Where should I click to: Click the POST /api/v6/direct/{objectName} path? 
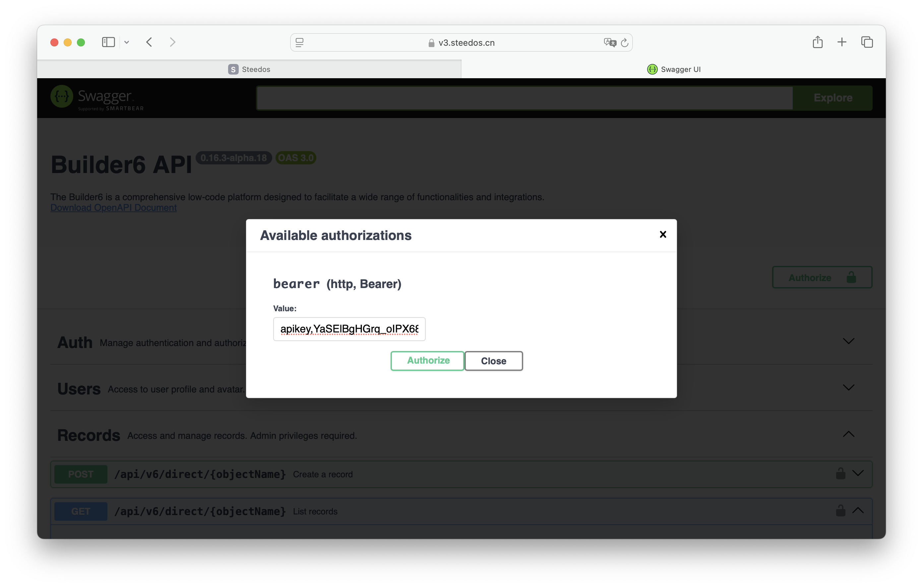click(200, 474)
